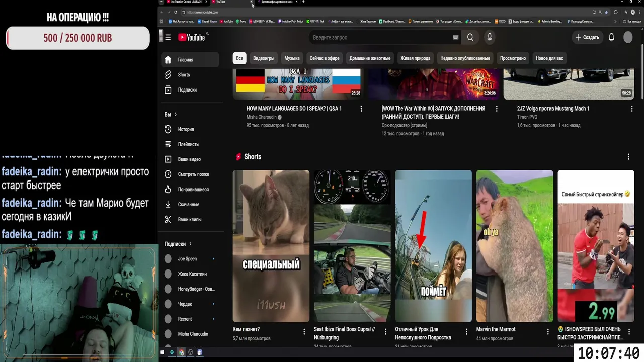The width and height of the screenshot is (644, 362).
Task: Open options for Seat Ibiza short
Action: pos(385,332)
